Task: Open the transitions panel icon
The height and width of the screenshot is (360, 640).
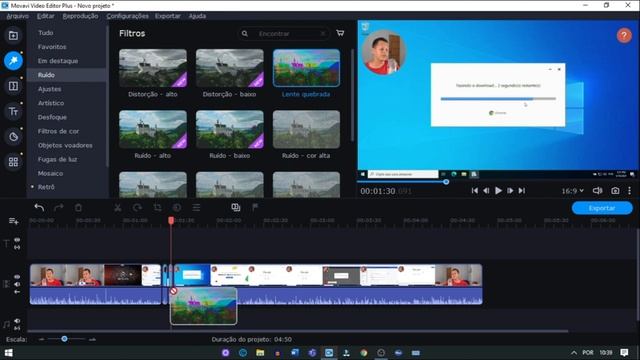Action: 13,86
